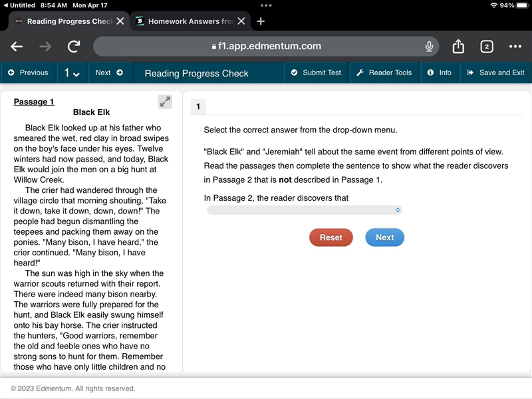Tap the microphone icon in address bar
532x399 pixels.
pyautogui.click(x=429, y=46)
